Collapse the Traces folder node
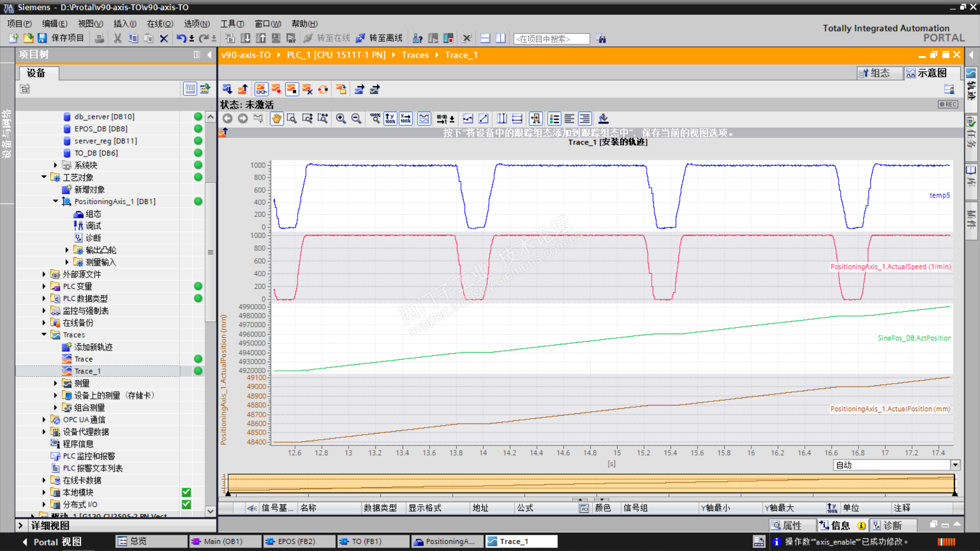Screen dimensions: 980x551 pos(44,335)
